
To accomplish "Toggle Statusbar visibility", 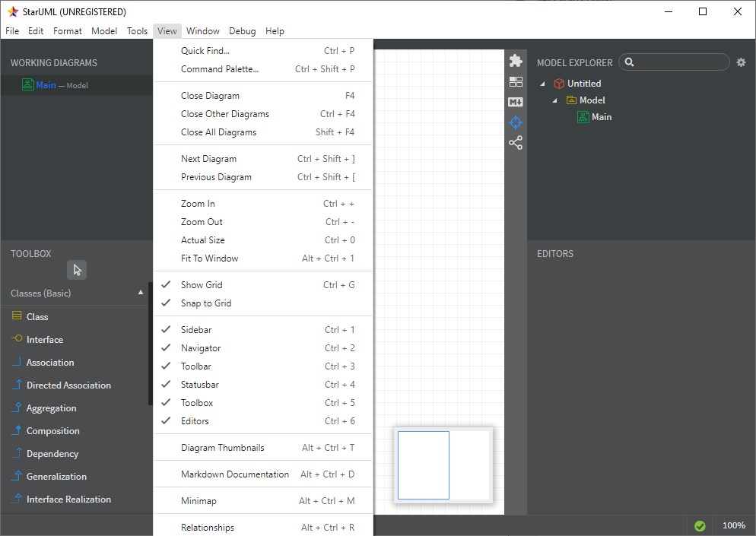I will coord(263,385).
